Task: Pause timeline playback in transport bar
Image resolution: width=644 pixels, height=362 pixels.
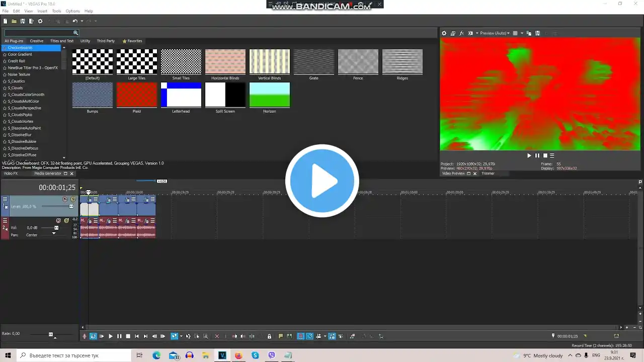Action: (x=119, y=336)
